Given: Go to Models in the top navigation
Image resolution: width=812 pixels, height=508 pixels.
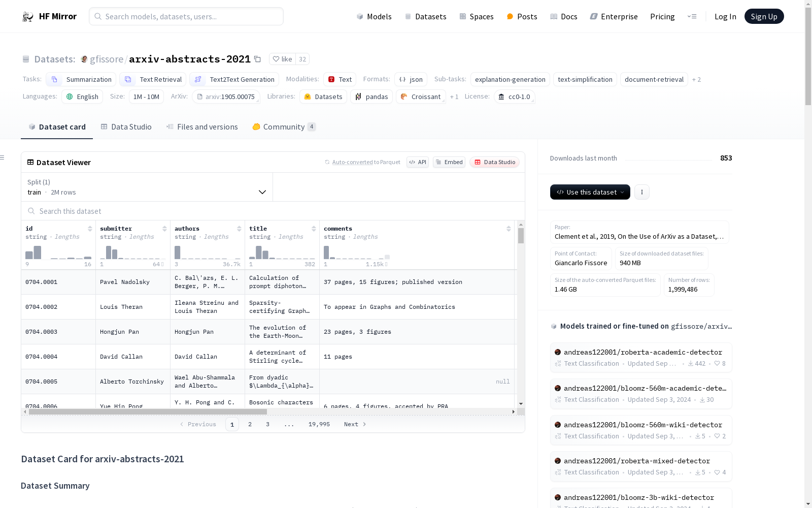Looking at the screenshot, I should tap(374, 16).
